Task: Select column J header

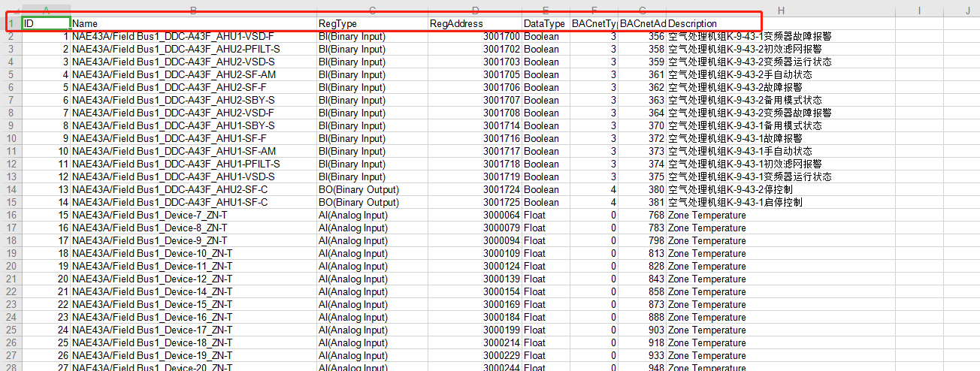Action: pyautogui.click(x=961, y=10)
